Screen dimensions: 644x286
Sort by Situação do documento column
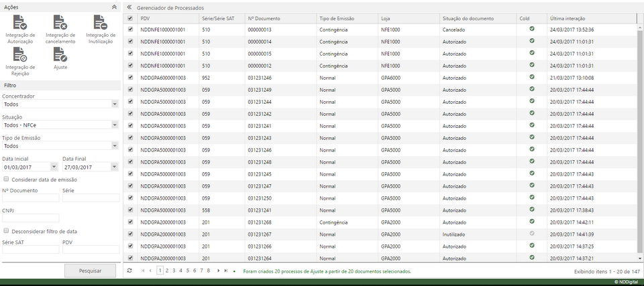coord(478,18)
